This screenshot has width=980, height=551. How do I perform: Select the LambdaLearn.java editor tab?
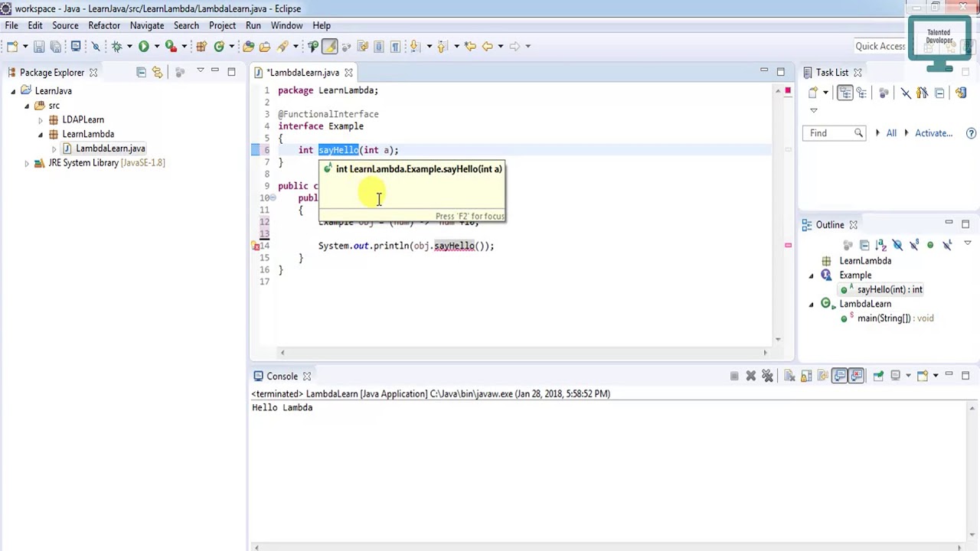303,73
